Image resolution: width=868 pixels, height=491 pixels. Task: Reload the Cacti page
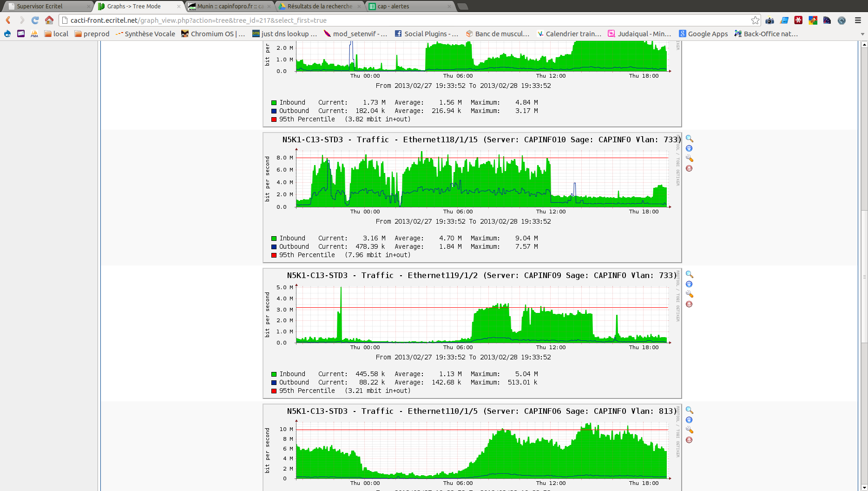click(x=35, y=20)
